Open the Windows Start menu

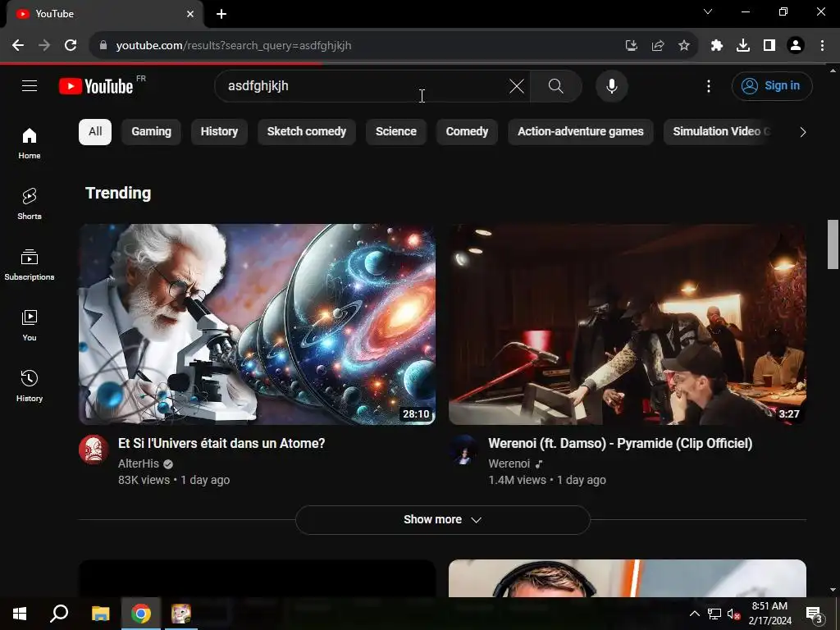coord(20,614)
